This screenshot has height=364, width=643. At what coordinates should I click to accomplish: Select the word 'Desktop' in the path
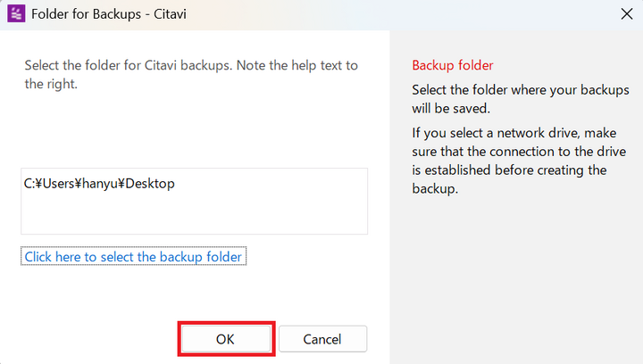(150, 184)
